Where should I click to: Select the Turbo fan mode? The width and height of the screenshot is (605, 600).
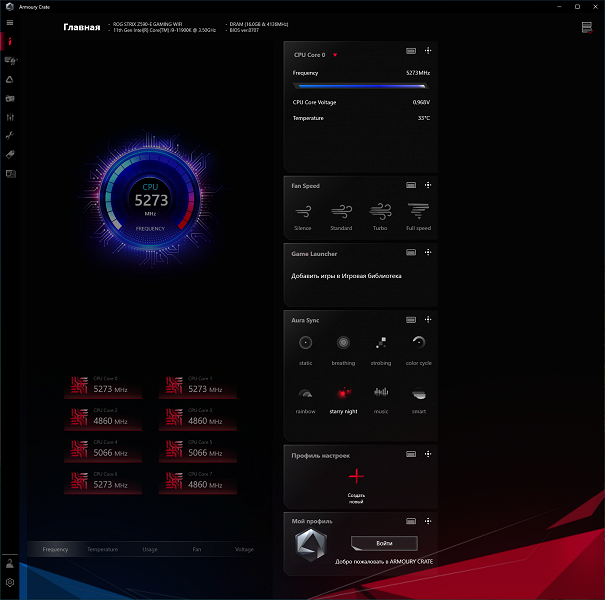pos(380,217)
